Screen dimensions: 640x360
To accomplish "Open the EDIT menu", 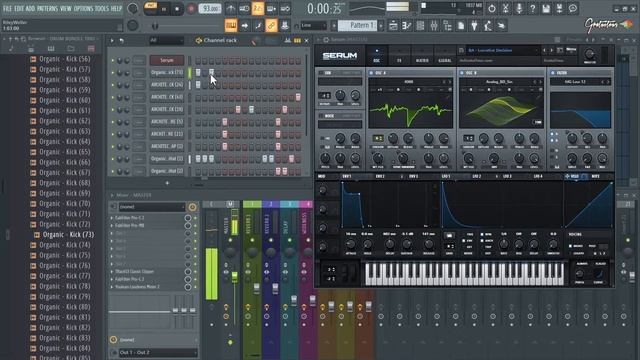I will pyautogui.click(x=19, y=8).
